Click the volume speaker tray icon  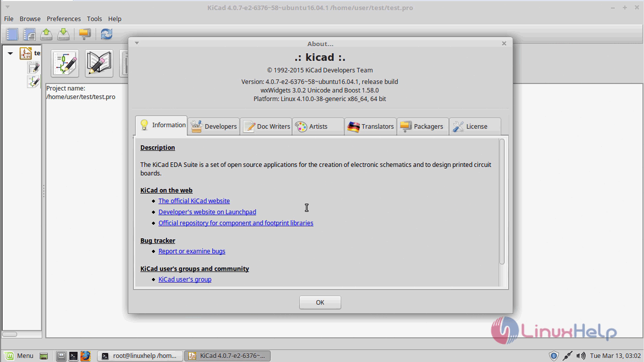pos(580,356)
